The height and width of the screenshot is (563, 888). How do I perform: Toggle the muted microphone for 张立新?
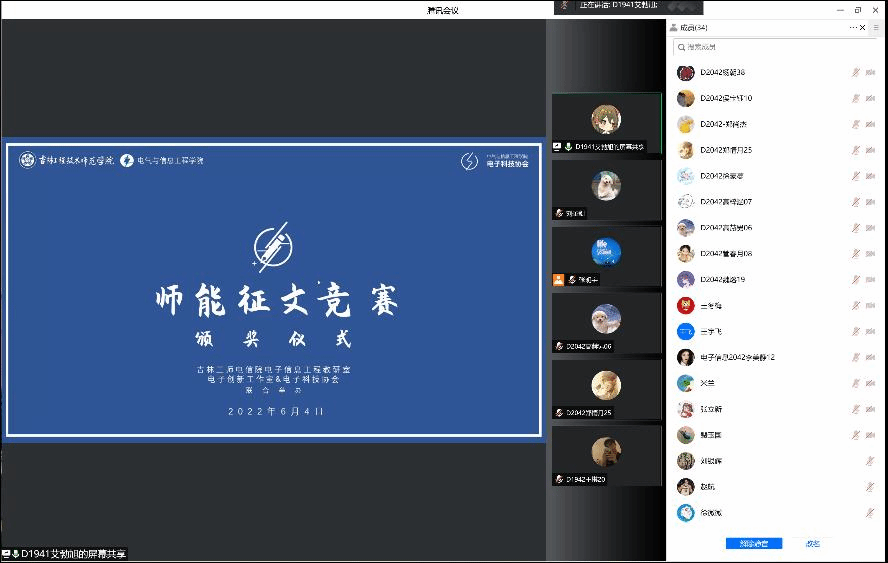[x=855, y=409]
